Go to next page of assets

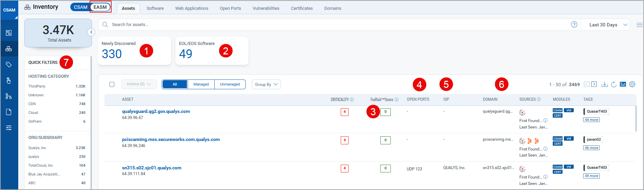594,84
